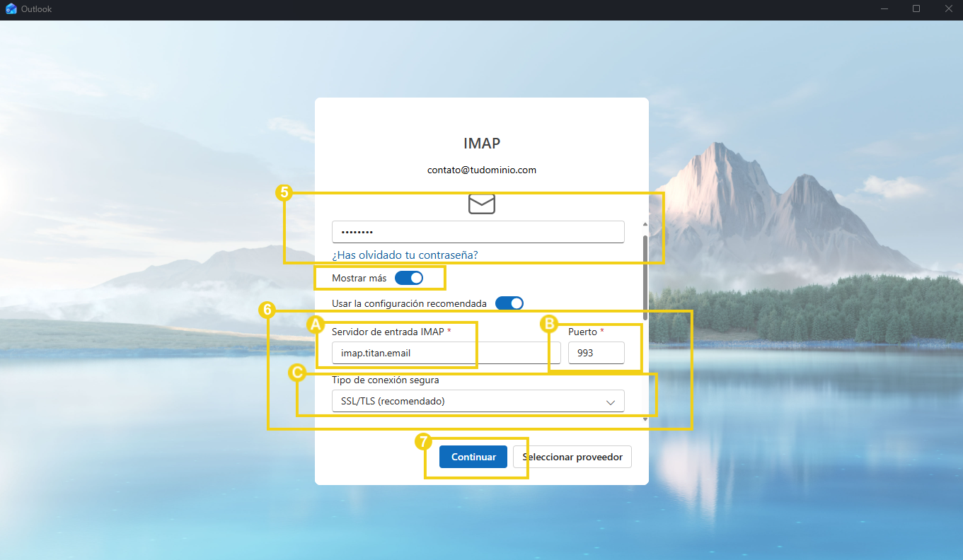This screenshot has width=963, height=560.
Task: Click the Outlook app icon in title bar
Action: (11, 9)
